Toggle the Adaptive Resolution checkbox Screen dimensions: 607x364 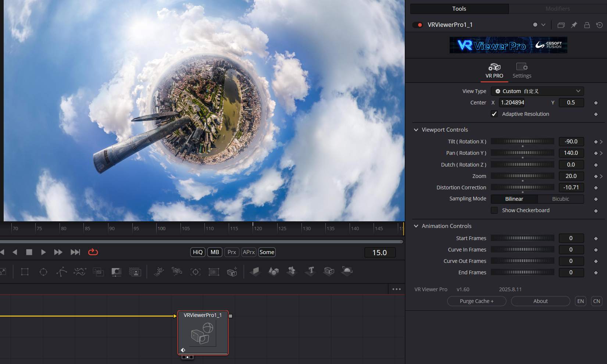(494, 114)
